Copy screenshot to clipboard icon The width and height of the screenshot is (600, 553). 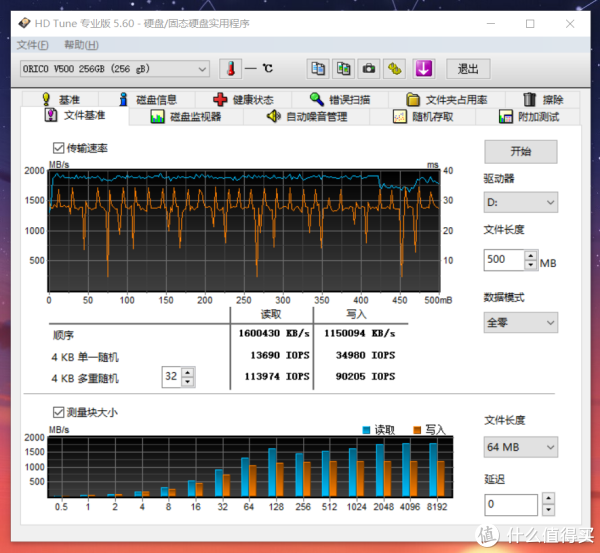click(343, 69)
